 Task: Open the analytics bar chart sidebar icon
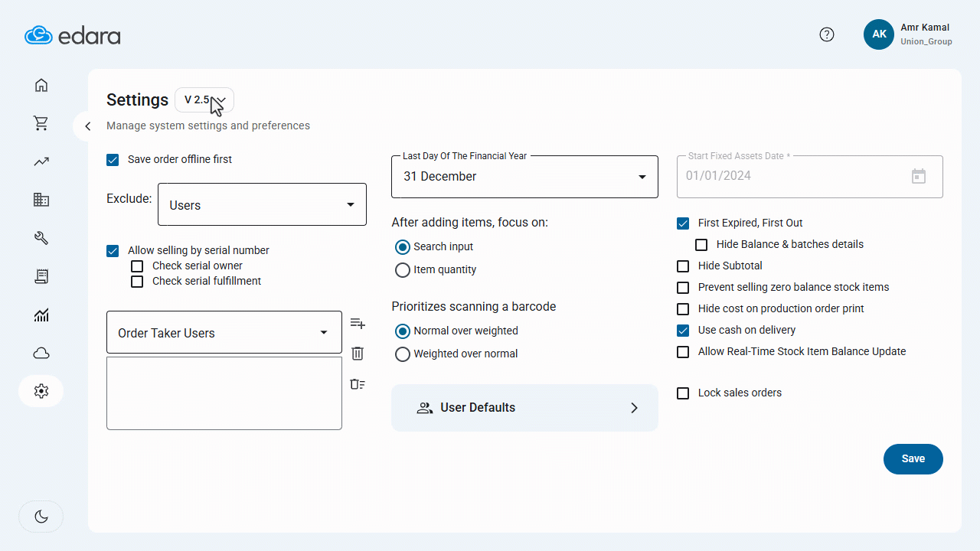coord(41,315)
